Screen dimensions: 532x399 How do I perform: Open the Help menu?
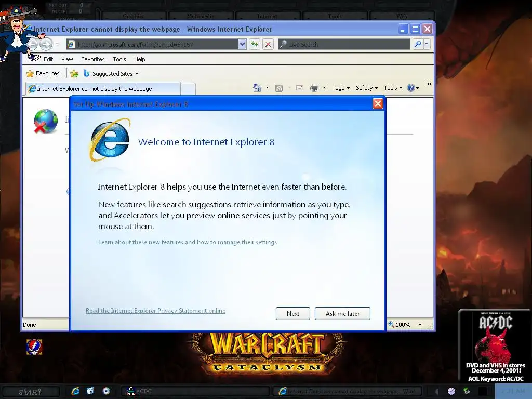(x=139, y=59)
